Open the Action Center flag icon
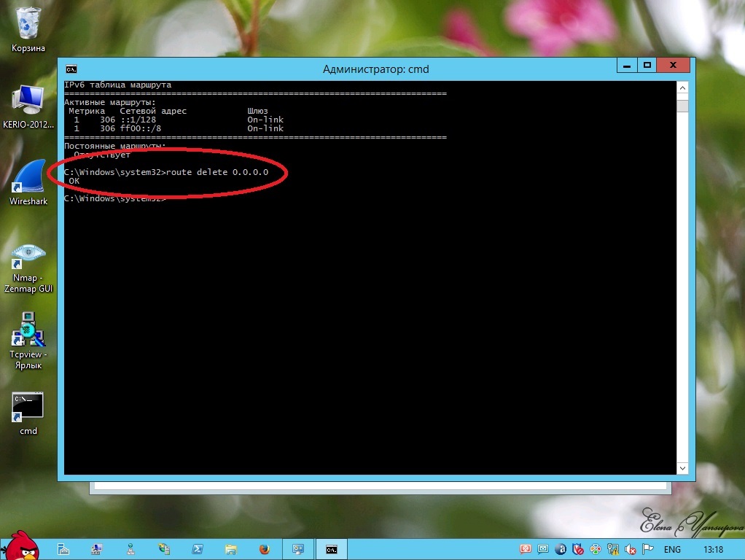 647,549
